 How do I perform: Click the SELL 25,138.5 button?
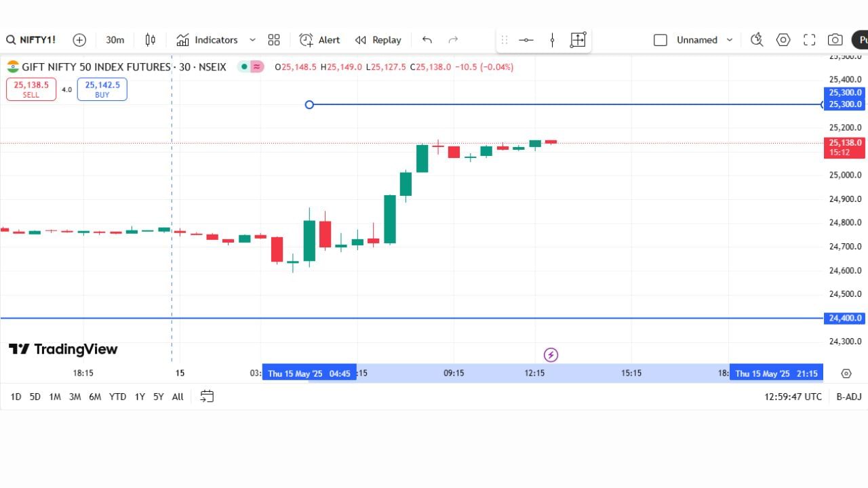[x=31, y=89]
